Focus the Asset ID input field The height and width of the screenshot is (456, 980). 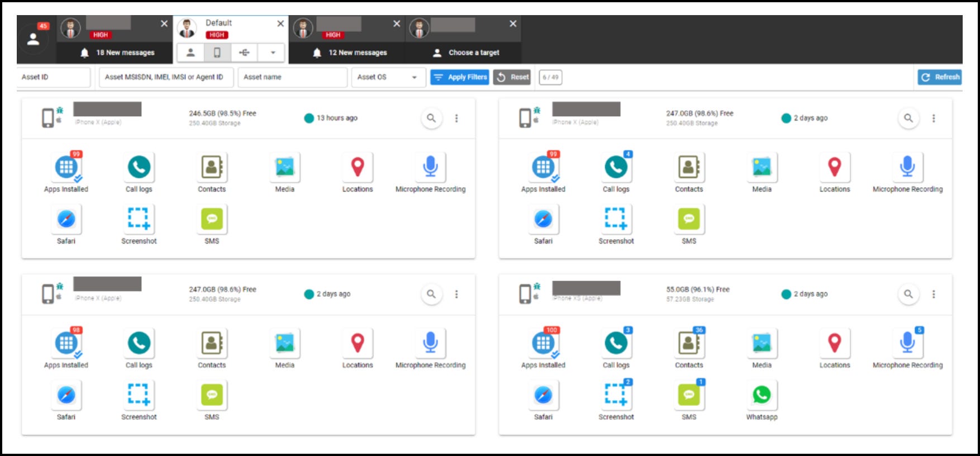pos(54,77)
